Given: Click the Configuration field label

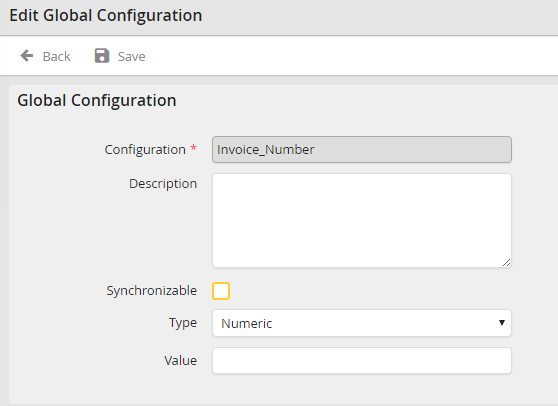Looking at the screenshot, I should (145, 149).
